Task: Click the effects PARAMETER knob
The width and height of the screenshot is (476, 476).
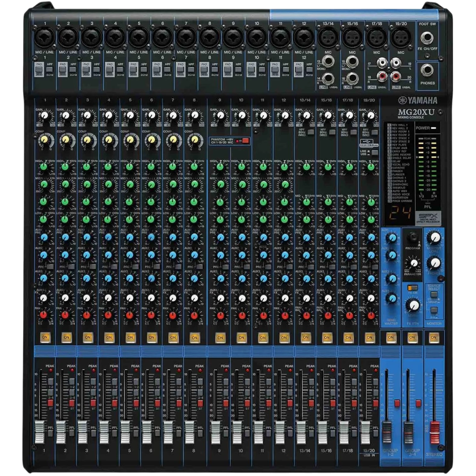Action: [413, 263]
